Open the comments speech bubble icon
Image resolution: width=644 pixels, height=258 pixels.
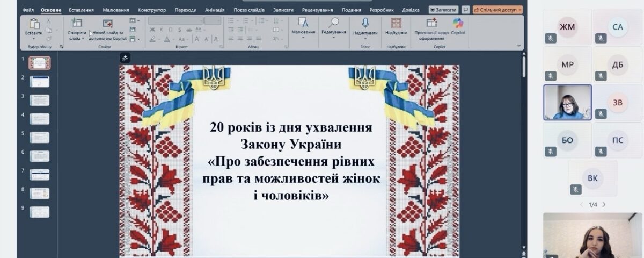(465, 10)
